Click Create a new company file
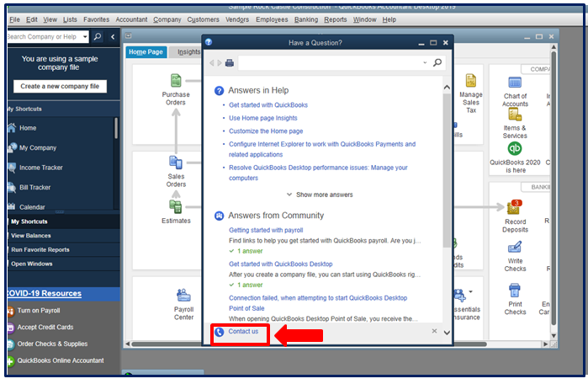Image resolution: width=588 pixels, height=384 pixels. (x=60, y=86)
